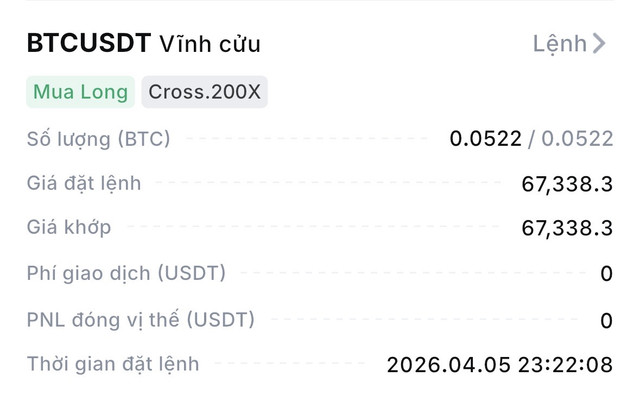Click the grey total quantity 0.0522
Image resolution: width=640 pixels, height=398 pixels.
coord(577,139)
